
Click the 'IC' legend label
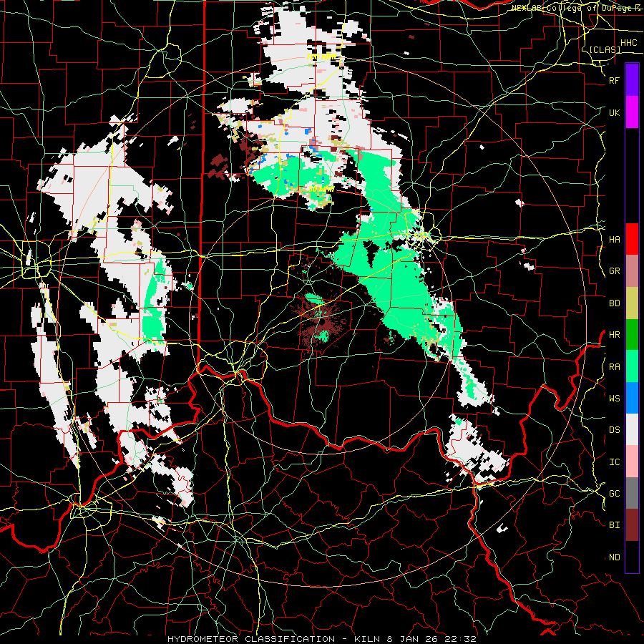coord(614,462)
